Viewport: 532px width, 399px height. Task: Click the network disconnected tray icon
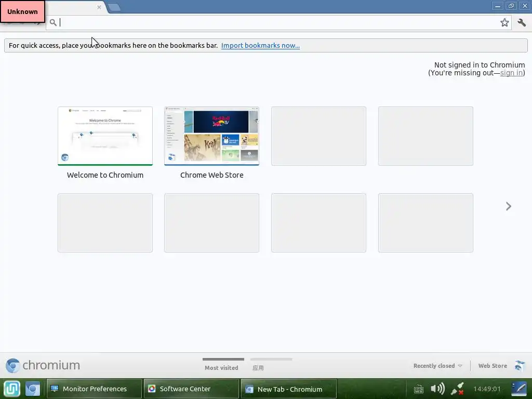[457, 389]
